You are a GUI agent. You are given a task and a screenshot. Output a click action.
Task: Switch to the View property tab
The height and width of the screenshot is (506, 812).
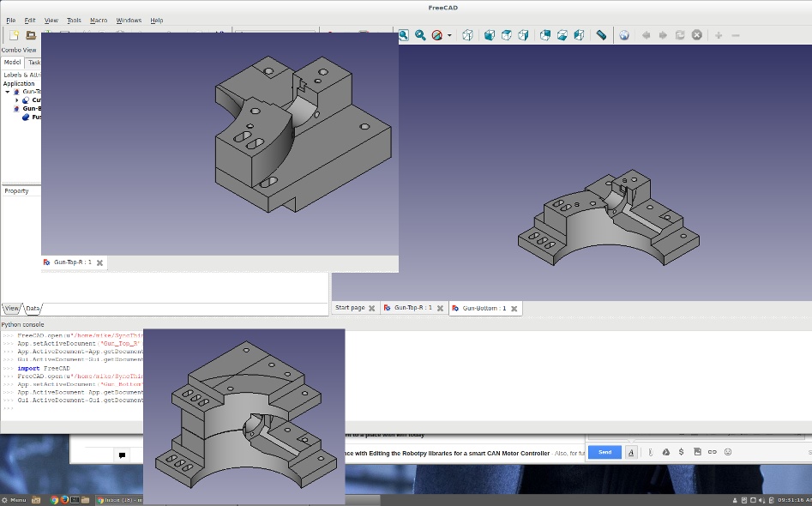coord(12,308)
